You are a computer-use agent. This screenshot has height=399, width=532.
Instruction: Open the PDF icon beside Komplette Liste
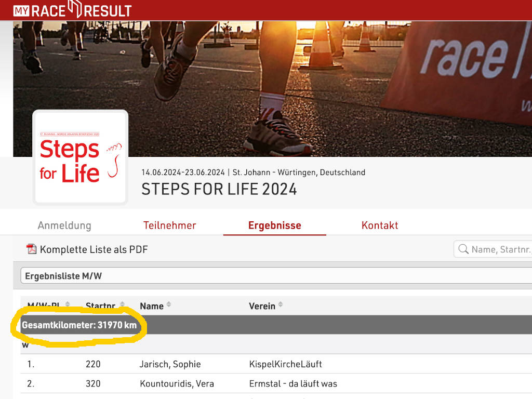(x=31, y=249)
